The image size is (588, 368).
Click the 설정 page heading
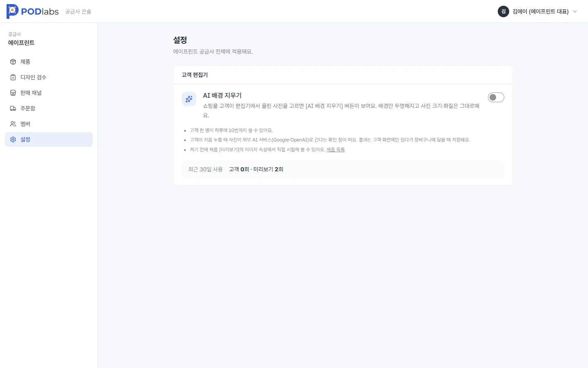pyautogui.click(x=180, y=40)
